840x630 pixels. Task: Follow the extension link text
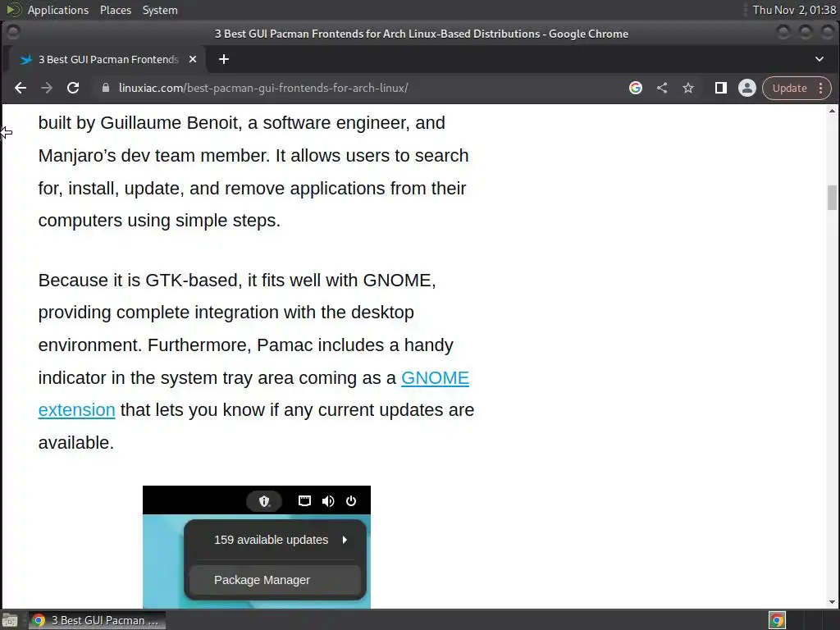point(76,410)
